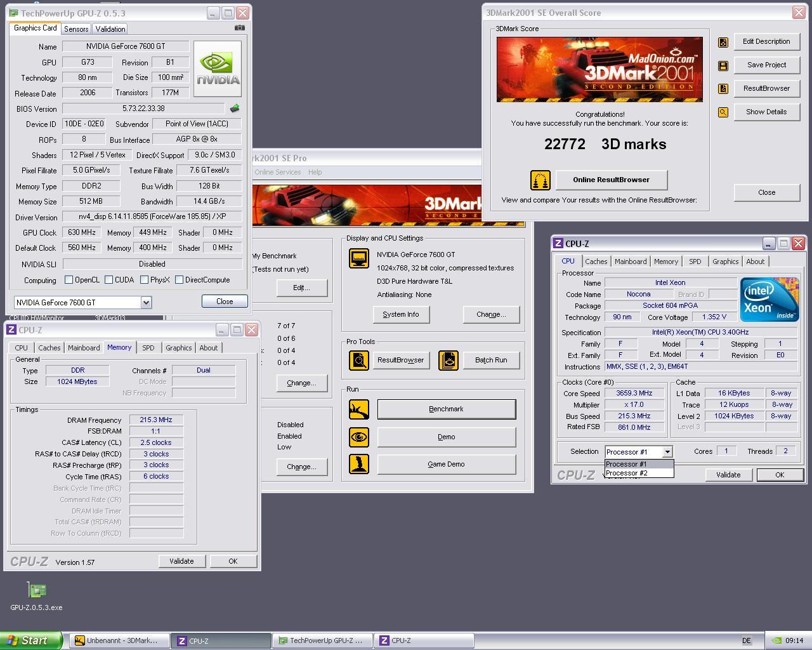Switch to Unbenannt - 3DMark taskbar item

(120, 640)
